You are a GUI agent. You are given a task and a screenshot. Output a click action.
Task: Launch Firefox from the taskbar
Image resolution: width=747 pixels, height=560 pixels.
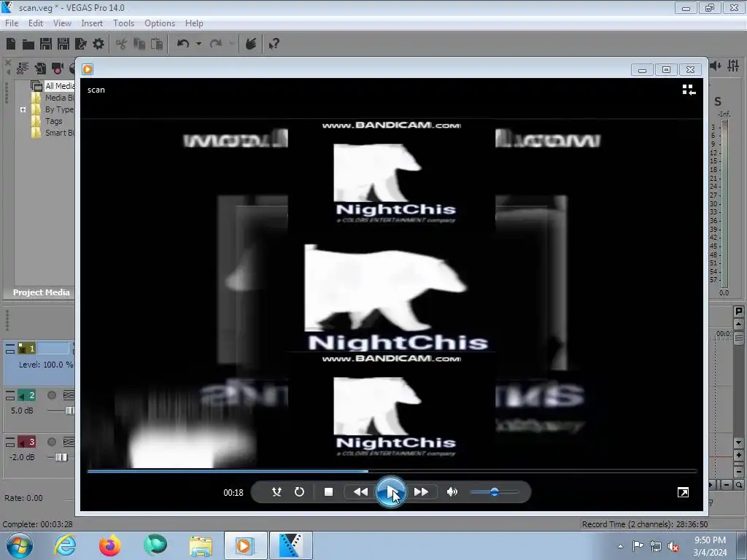pos(110,545)
